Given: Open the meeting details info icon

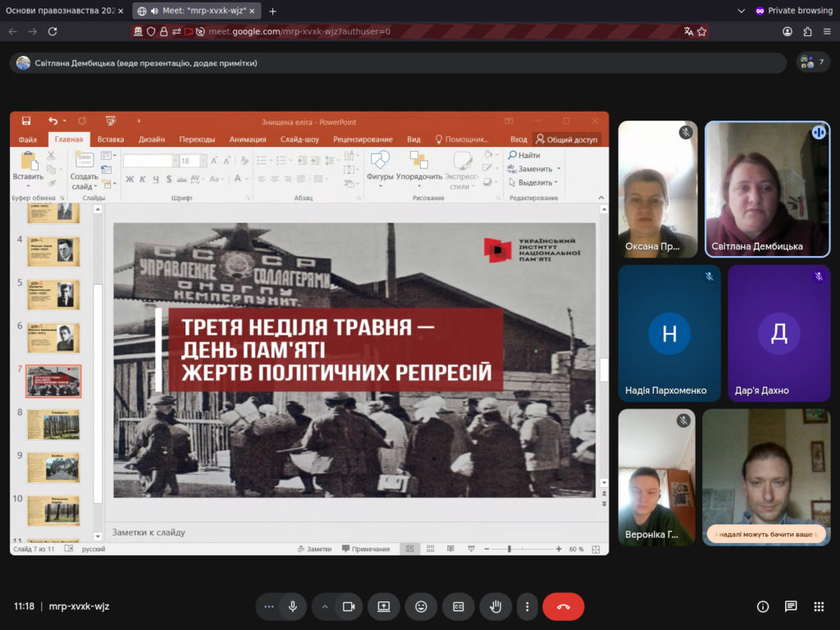Looking at the screenshot, I should (x=763, y=606).
